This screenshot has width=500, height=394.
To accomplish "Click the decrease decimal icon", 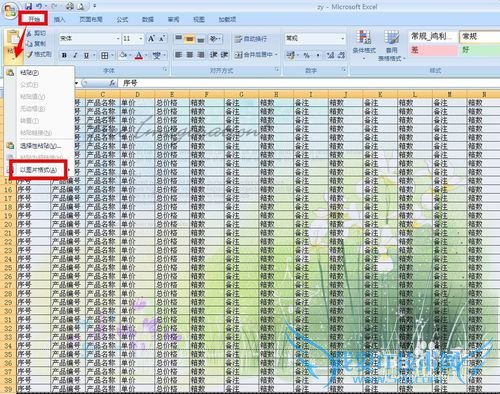I will [341, 55].
